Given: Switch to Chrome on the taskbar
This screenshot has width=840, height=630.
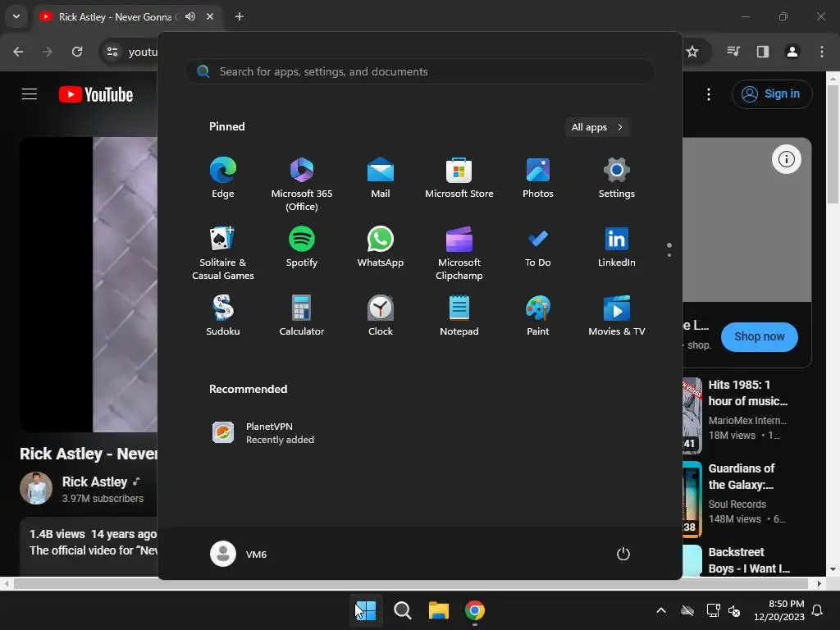Looking at the screenshot, I should [x=475, y=610].
